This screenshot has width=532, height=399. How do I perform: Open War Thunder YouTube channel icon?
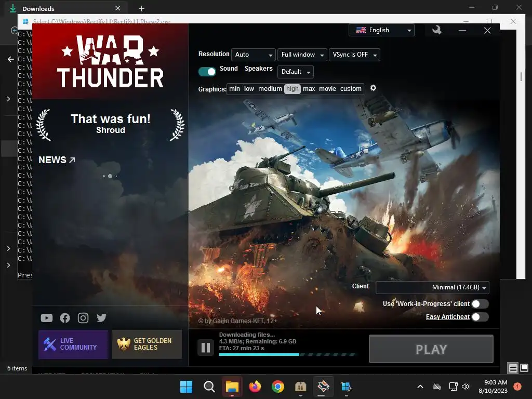point(46,318)
